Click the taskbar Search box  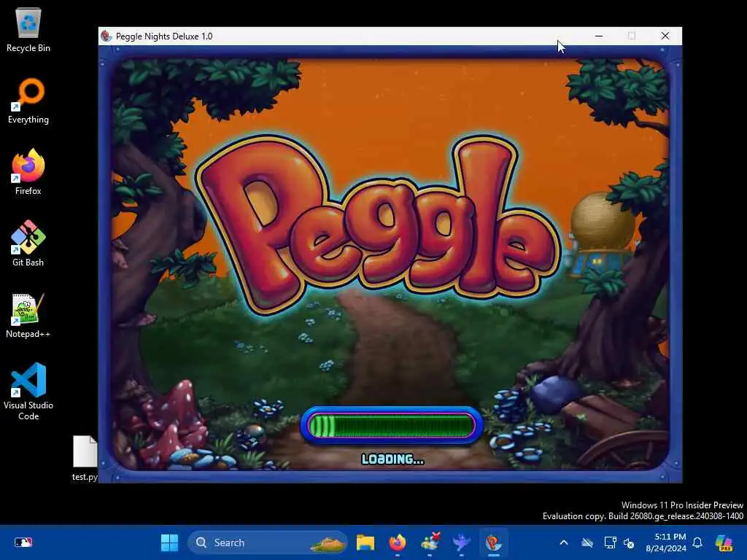(268, 542)
